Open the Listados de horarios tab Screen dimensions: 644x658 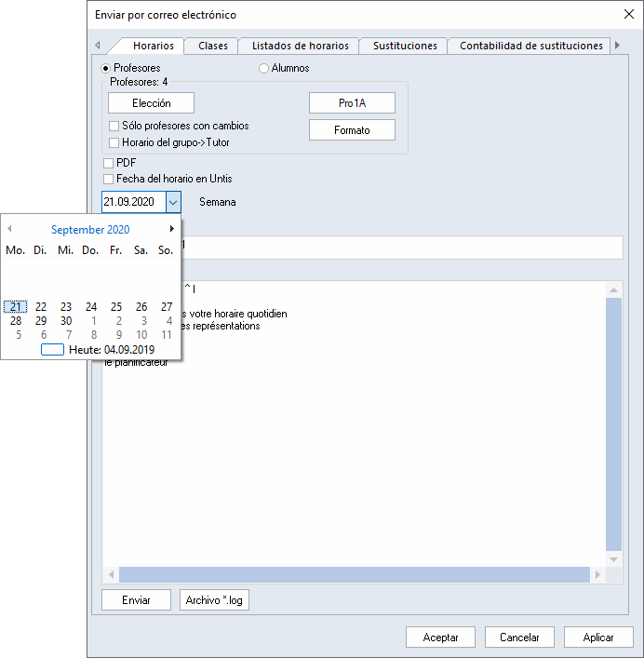tap(300, 46)
